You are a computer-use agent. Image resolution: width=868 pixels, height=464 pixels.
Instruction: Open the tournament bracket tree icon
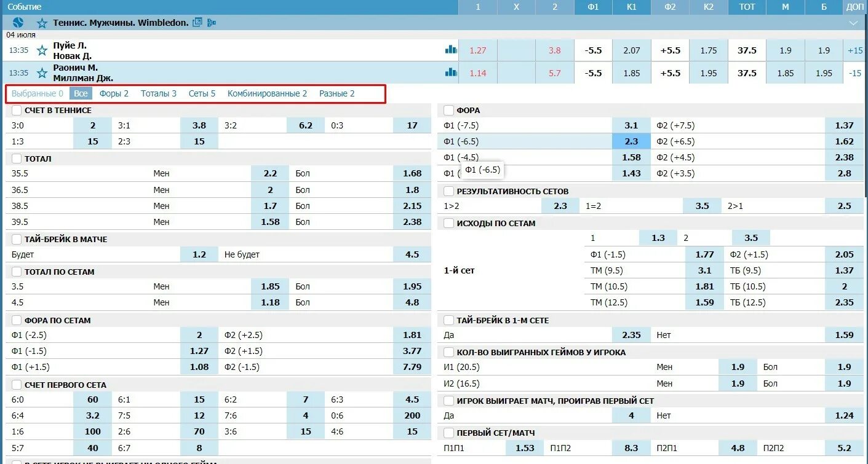[x=212, y=23]
